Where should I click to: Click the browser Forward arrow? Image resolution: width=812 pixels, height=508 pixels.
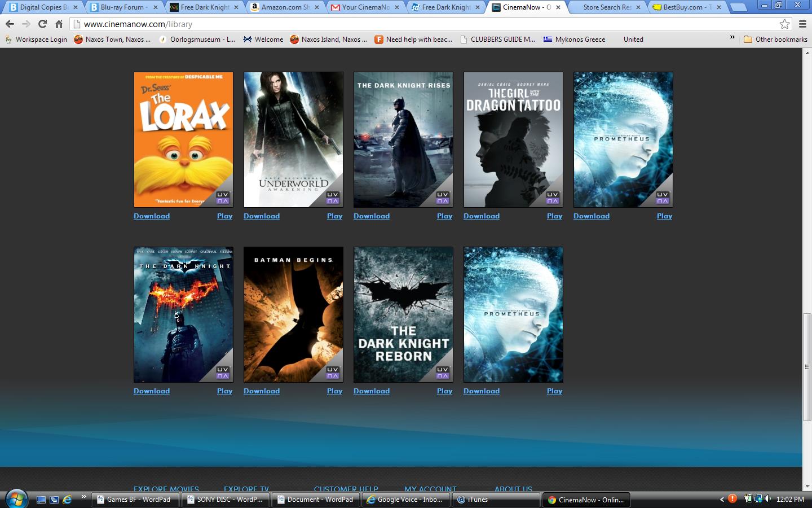(x=26, y=24)
